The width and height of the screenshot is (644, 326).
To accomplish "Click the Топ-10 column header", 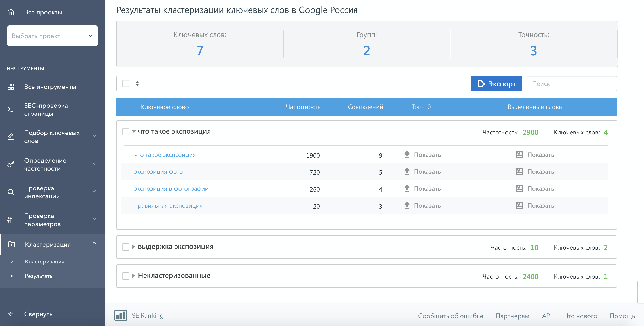I will click(x=421, y=107).
